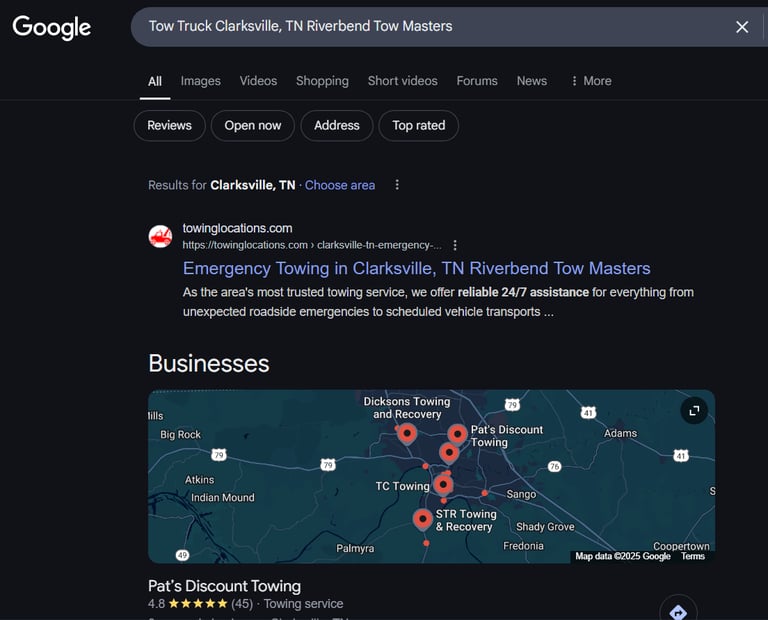The height and width of the screenshot is (620, 768).
Task: Switch to the Images tab
Action: point(200,81)
